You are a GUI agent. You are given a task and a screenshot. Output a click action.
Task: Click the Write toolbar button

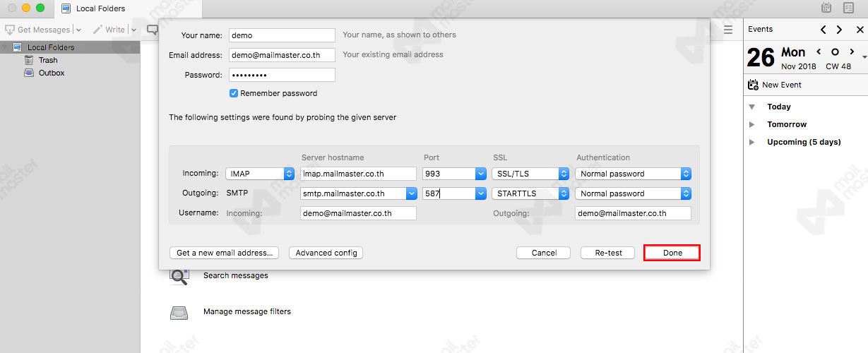point(109,30)
